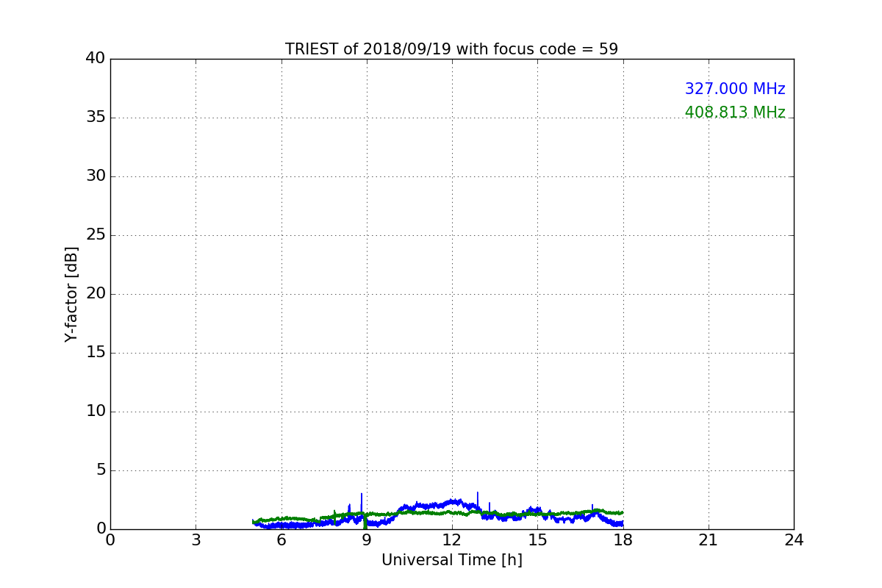This screenshot has width=882, height=588.
Task: Click the Y-factor [dB] axis label
Action: 71,294
